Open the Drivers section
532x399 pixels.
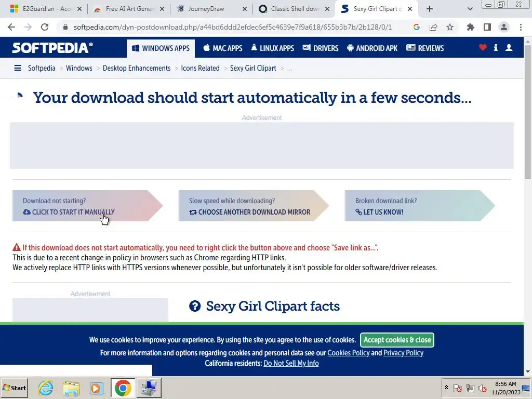[x=321, y=48]
